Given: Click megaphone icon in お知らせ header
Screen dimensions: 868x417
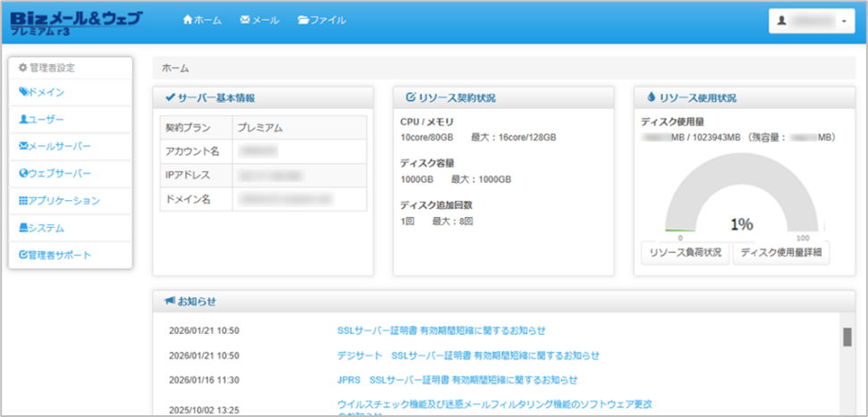Looking at the screenshot, I should tap(170, 301).
